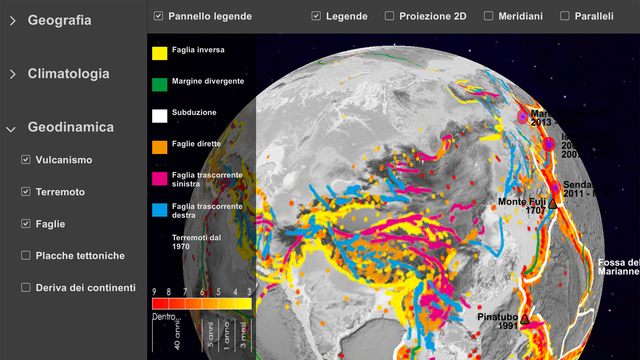
Task: Turn on Proiezione 2D checkbox
Action: point(389,16)
